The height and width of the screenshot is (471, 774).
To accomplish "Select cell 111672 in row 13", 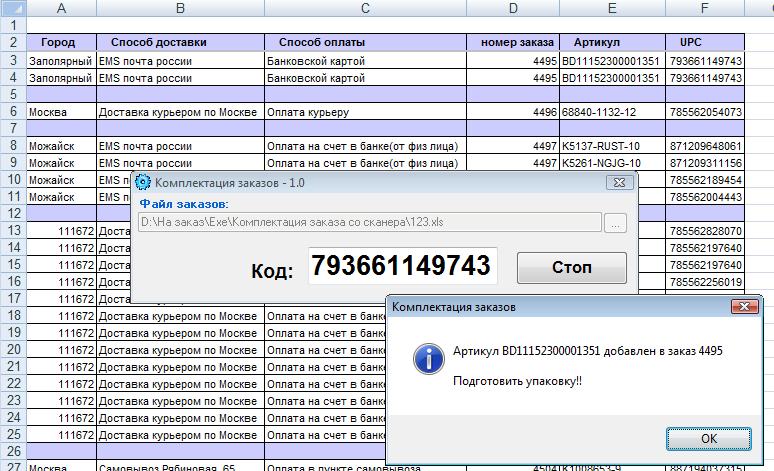I will tap(61, 231).
